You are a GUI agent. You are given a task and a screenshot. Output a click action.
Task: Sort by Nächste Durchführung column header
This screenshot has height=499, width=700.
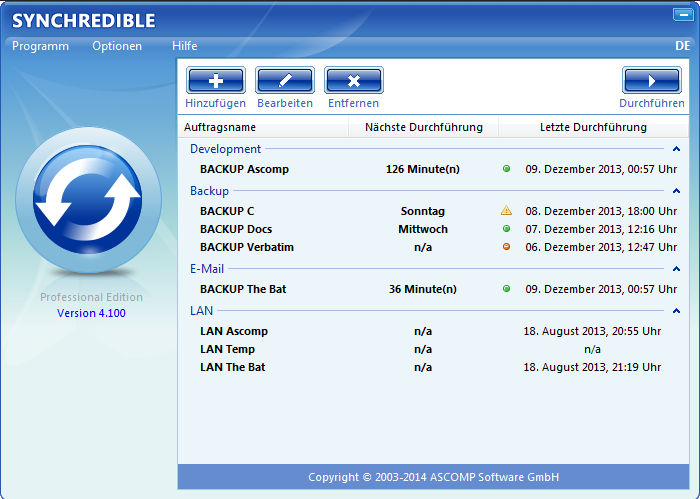pos(424,127)
